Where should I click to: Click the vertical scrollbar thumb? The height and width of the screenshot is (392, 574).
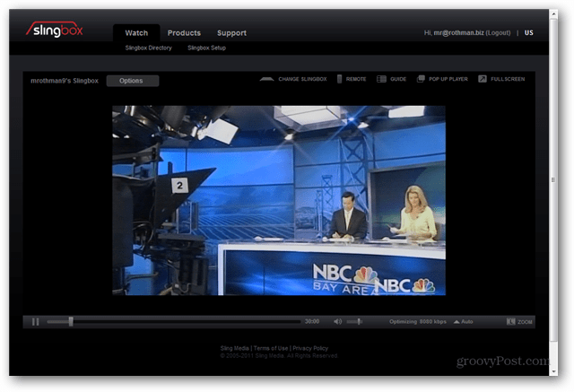tap(553, 180)
